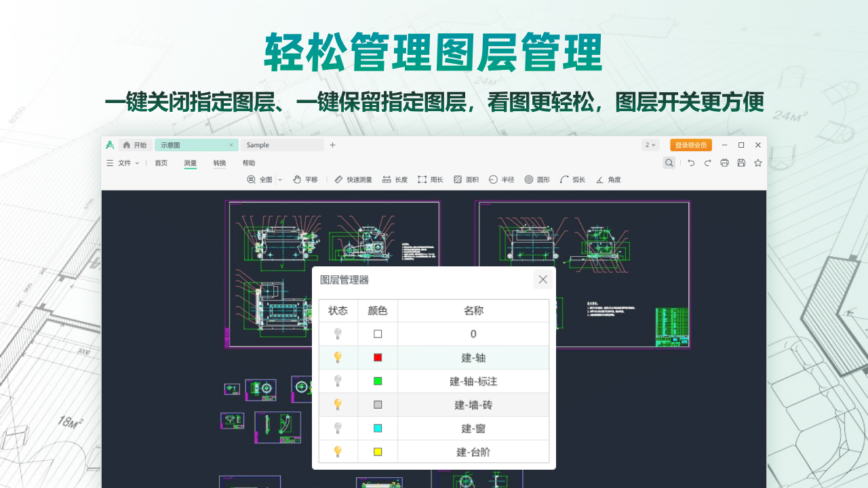The width and height of the screenshot is (868, 488).
Task: Click the search magnifier icon
Action: 669,163
